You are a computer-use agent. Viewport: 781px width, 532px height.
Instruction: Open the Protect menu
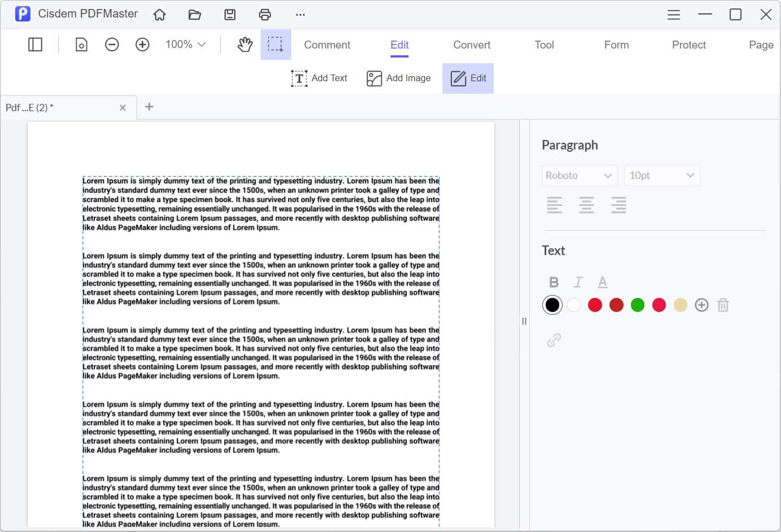688,45
